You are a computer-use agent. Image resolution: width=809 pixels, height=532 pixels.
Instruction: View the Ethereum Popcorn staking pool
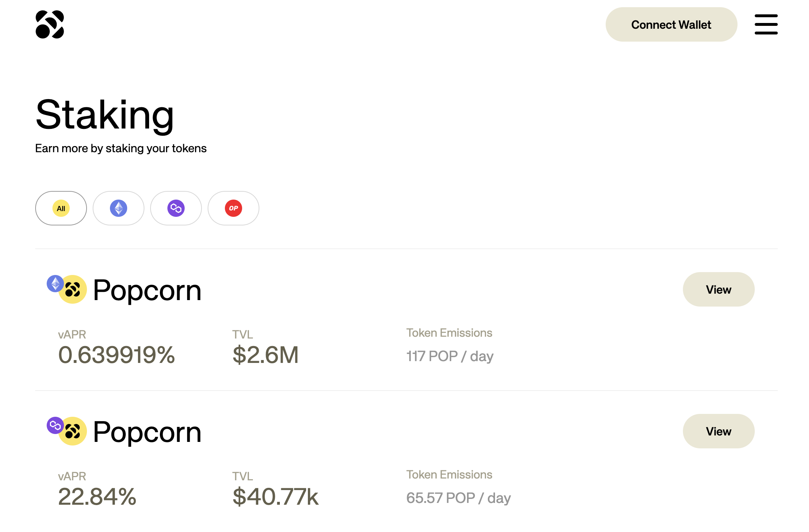click(x=718, y=289)
